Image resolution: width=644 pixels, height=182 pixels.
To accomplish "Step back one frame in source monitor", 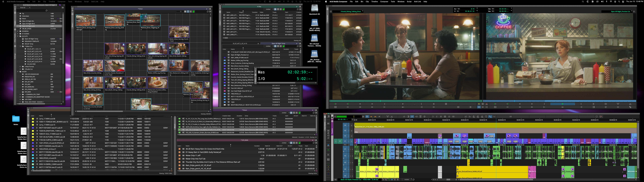I will 360,104.
